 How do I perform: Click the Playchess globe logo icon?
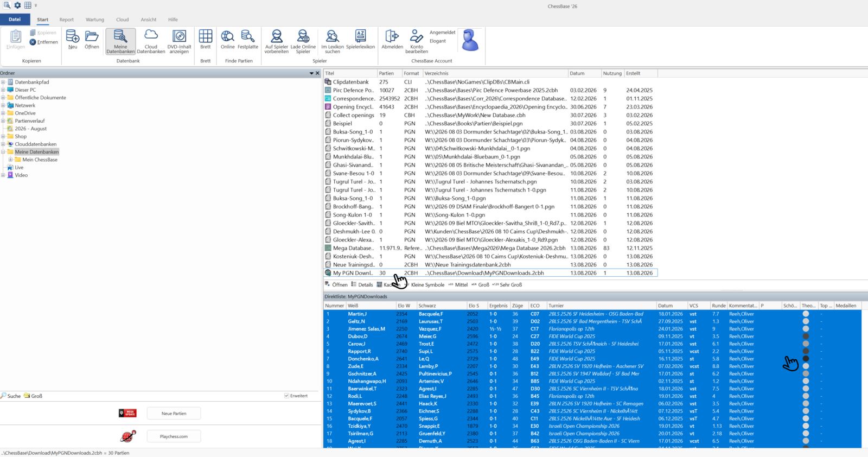tap(128, 436)
